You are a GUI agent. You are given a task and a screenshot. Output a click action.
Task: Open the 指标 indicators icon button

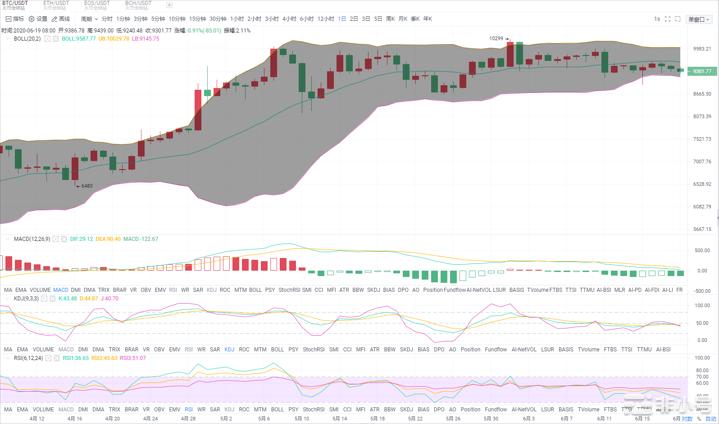point(14,19)
